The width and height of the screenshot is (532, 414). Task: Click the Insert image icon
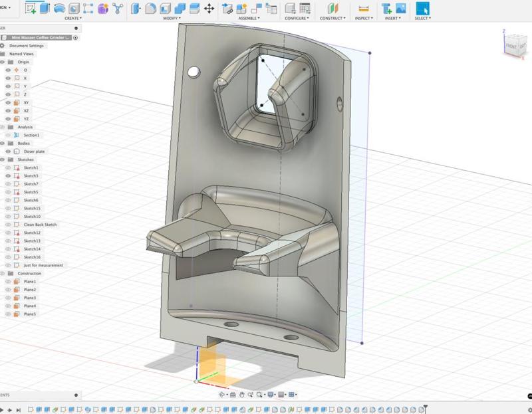(401, 9)
